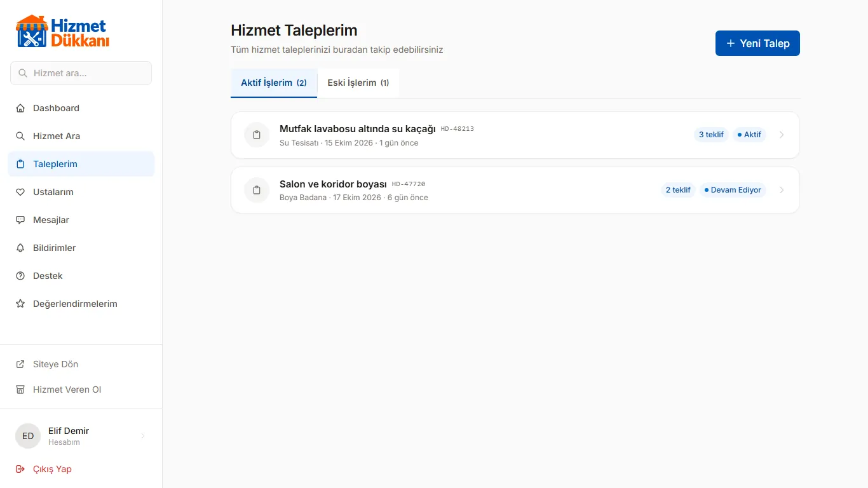Click the Hizmet Dükkanı logo
Screen dimensions: 868x488
point(62,31)
